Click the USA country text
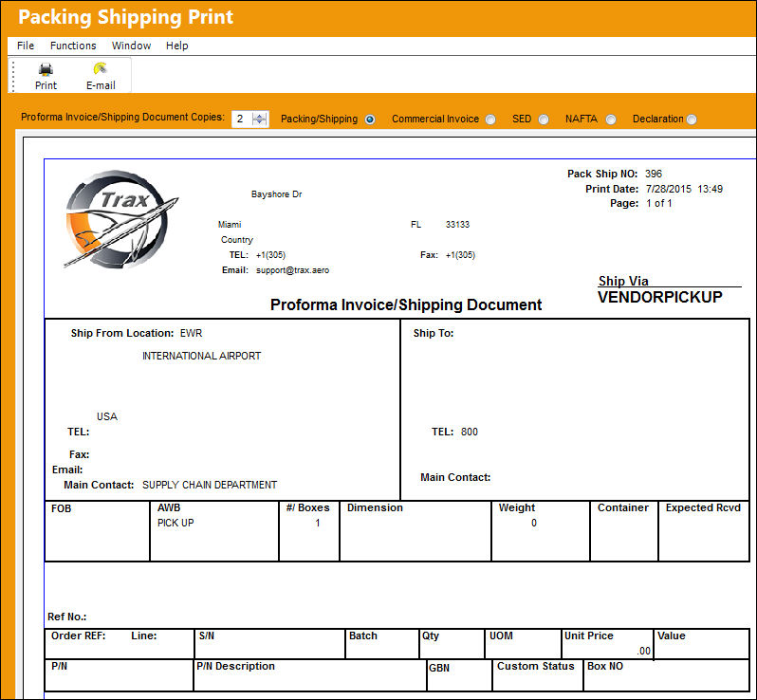 [x=107, y=416]
